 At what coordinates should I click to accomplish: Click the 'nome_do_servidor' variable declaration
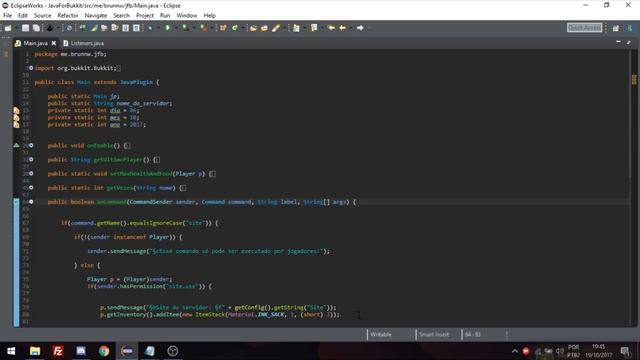(x=143, y=103)
